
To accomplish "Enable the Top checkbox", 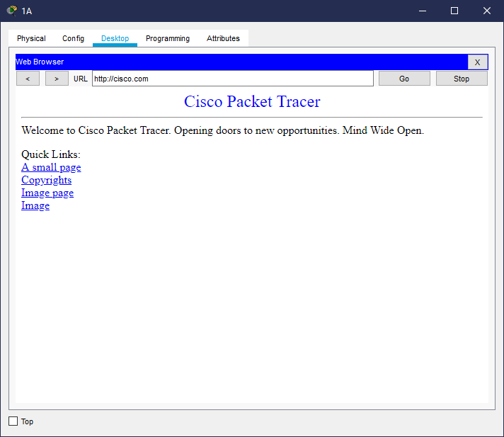I will (13, 421).
